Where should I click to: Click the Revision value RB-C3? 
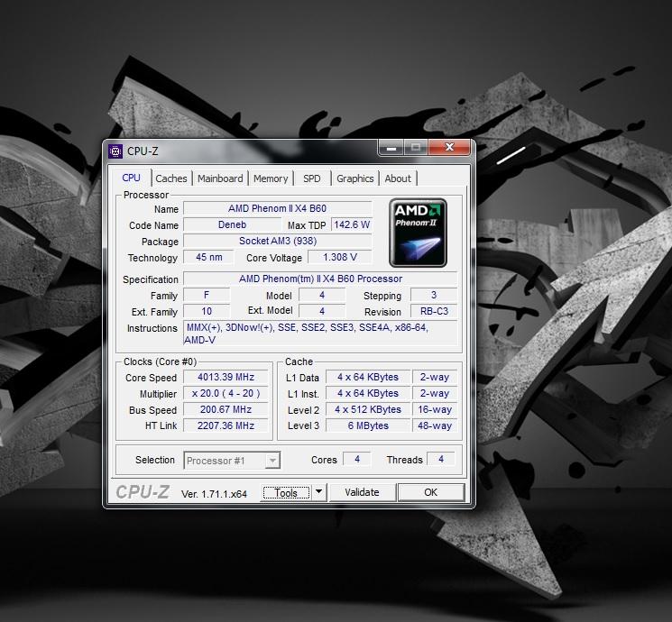coord(434,311)
